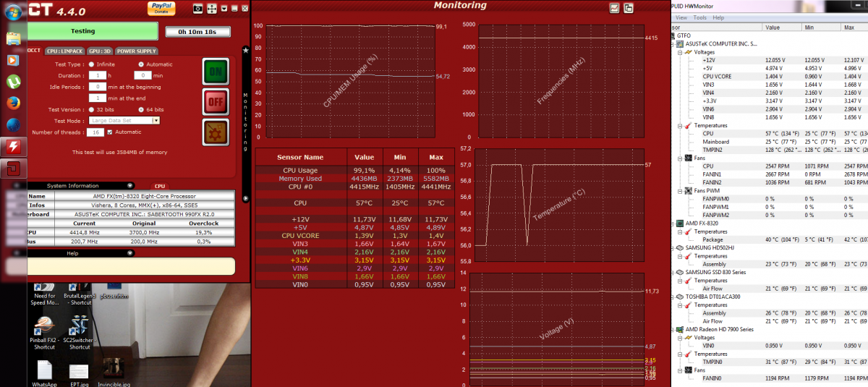
Task: Collapse the Help section dropdown arrow
Action: pyautogui.click(x=130, y=253)
